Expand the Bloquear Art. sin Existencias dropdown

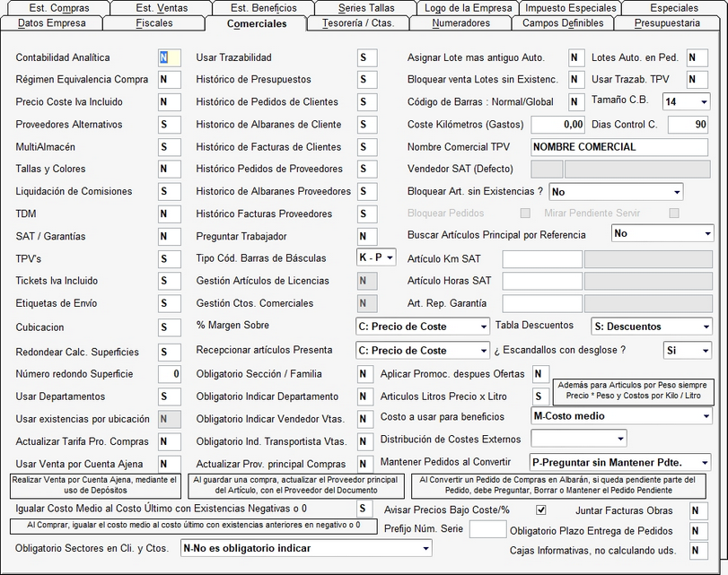pyautogui.click(x=616, y=192)
